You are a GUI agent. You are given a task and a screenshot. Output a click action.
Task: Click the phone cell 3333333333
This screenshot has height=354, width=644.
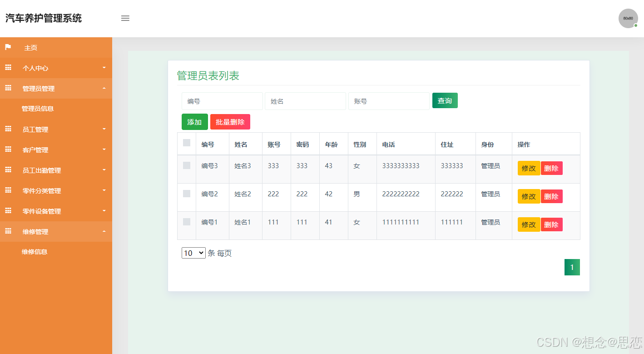pyautogui.click(x=401, y=166)
